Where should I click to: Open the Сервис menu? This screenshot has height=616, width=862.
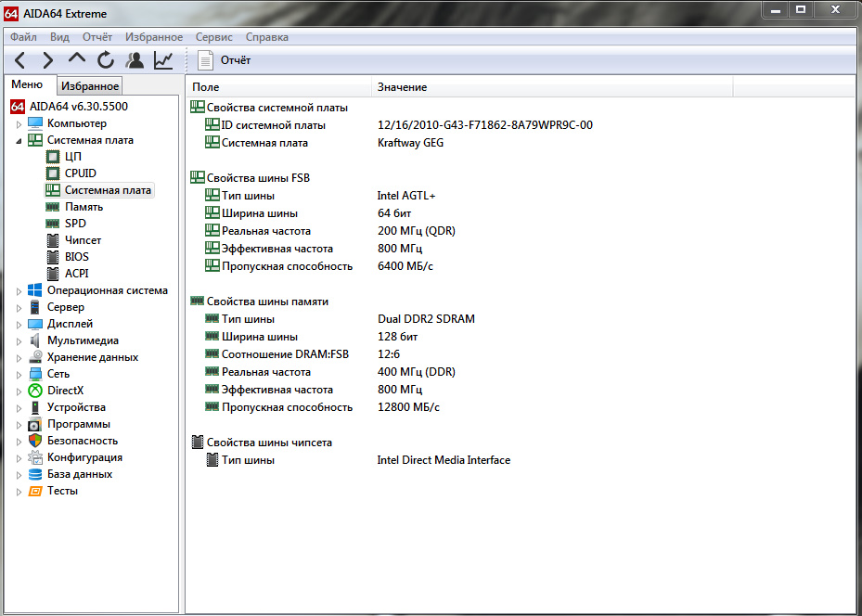213,37
